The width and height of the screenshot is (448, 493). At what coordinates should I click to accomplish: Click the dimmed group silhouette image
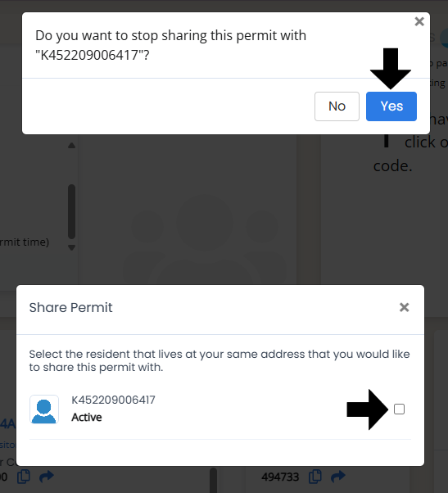205,239
